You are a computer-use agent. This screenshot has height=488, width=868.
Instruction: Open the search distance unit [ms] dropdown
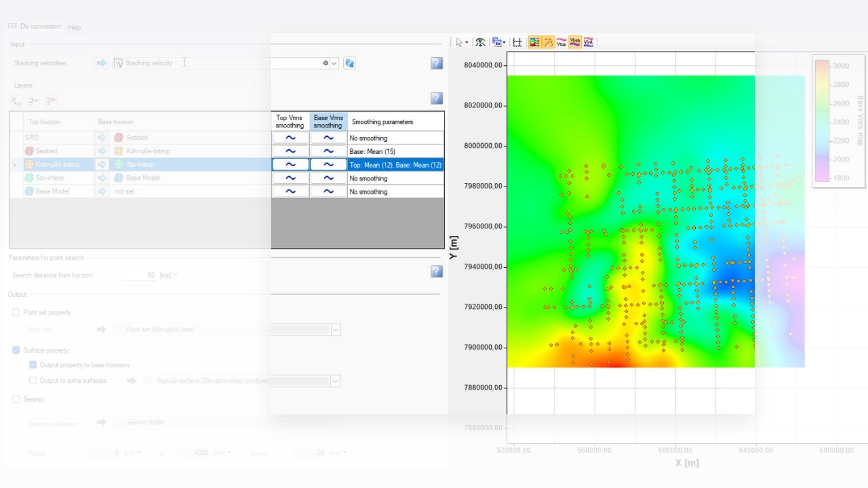click(x=175, y=275)
